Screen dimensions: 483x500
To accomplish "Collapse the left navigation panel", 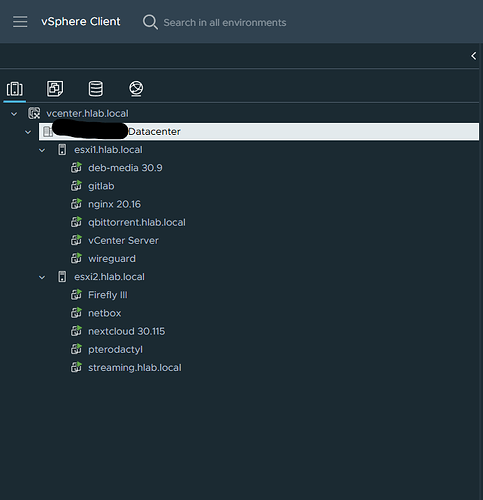I will (473, 56).
